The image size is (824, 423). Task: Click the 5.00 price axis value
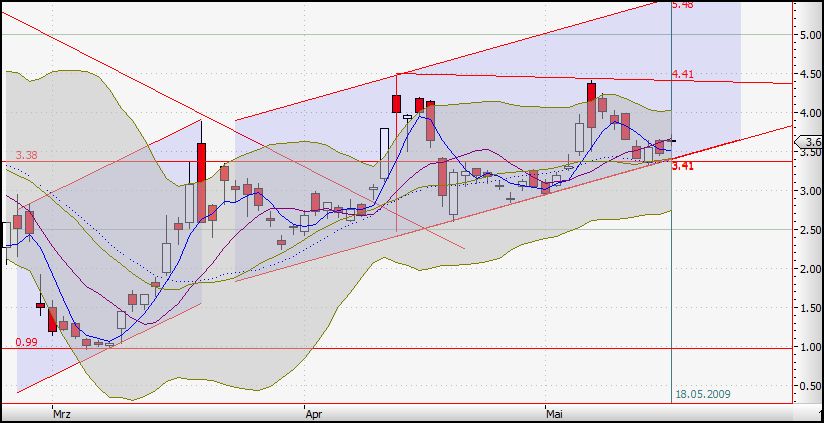point(811,35)
